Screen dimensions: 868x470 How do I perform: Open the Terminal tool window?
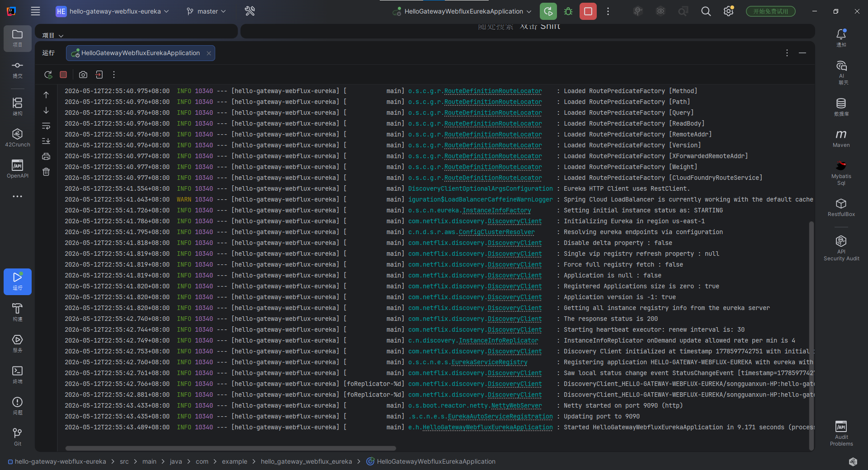pos(17,375)
